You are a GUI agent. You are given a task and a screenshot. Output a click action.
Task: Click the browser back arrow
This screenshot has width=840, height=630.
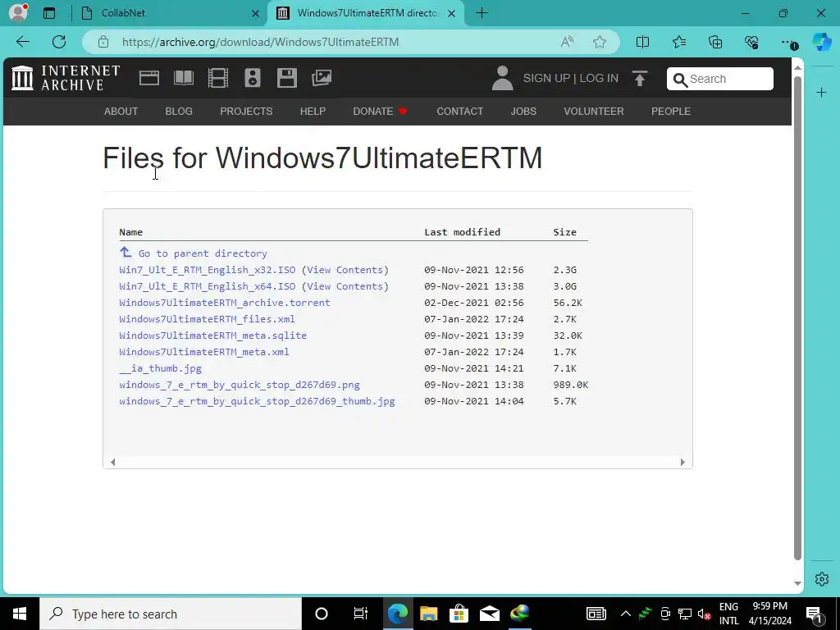click(23, 42)
